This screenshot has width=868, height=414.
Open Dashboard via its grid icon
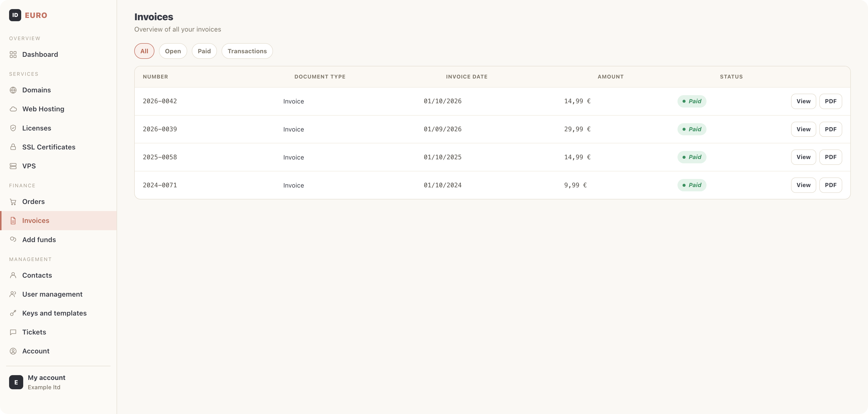pyautogui.click(x=13, y=55)
